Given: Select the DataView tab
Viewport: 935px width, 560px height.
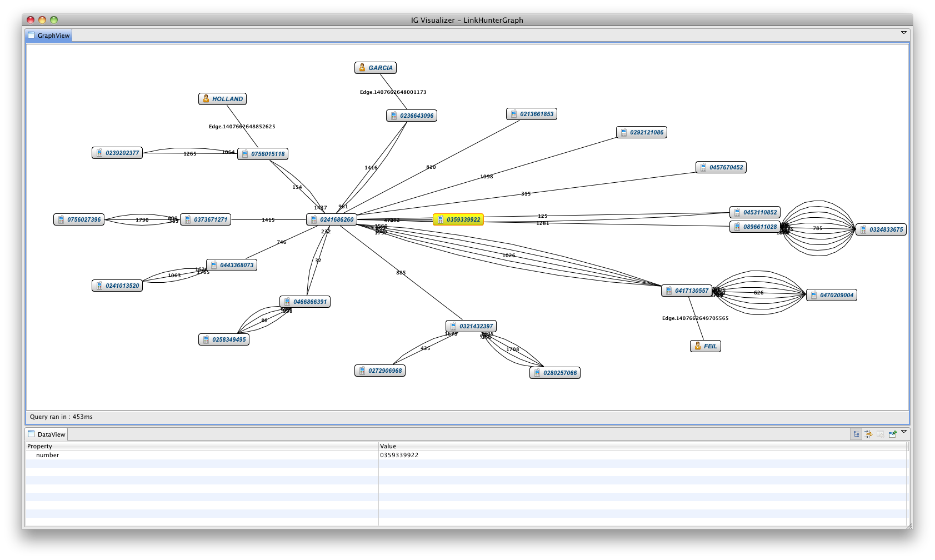Looking at the screenshot, I should pyautogui.click(x=47, y=434).
